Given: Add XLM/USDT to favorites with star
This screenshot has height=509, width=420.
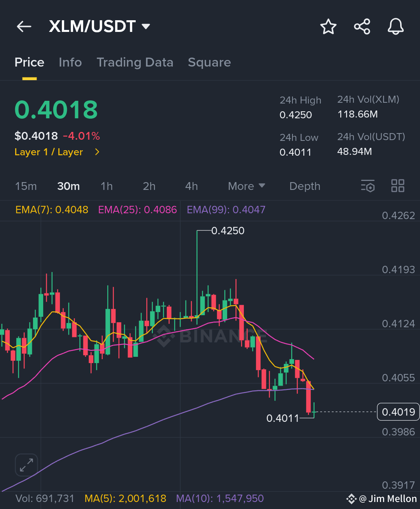Looking at the screenshot, I should pyautogui.click(x=328, y=26).
